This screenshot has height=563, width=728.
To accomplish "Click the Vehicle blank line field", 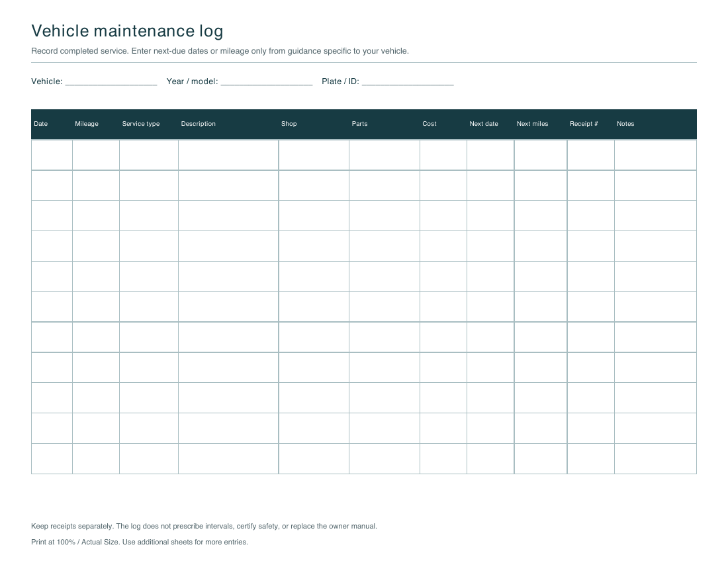I will point(111,81).
